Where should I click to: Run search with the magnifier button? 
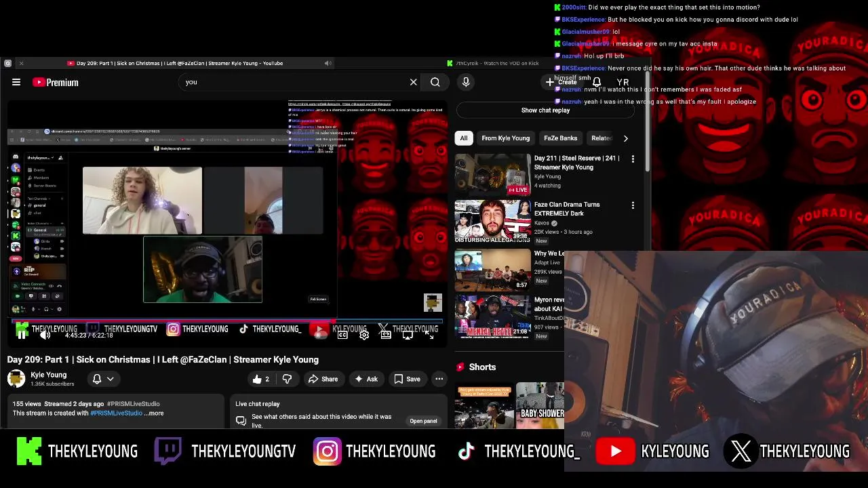(x=435, y=82)
